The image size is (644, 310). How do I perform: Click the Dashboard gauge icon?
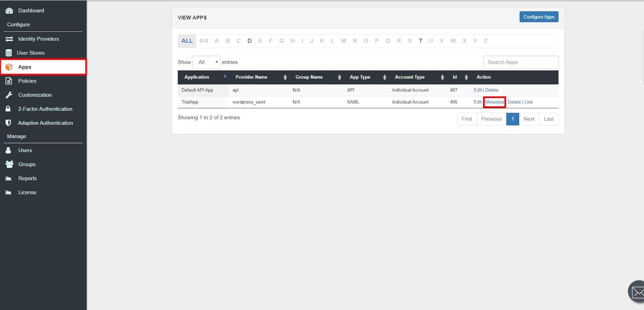tap(9, 10)
